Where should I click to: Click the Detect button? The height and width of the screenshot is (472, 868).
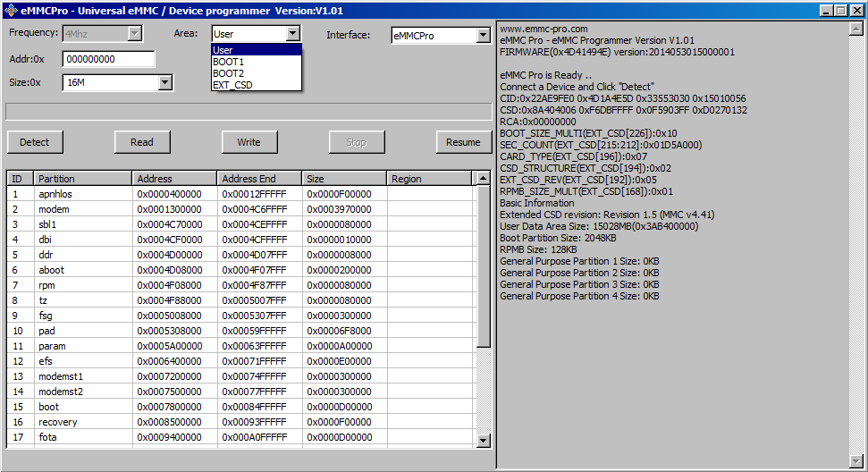click(x=35, y=142)
